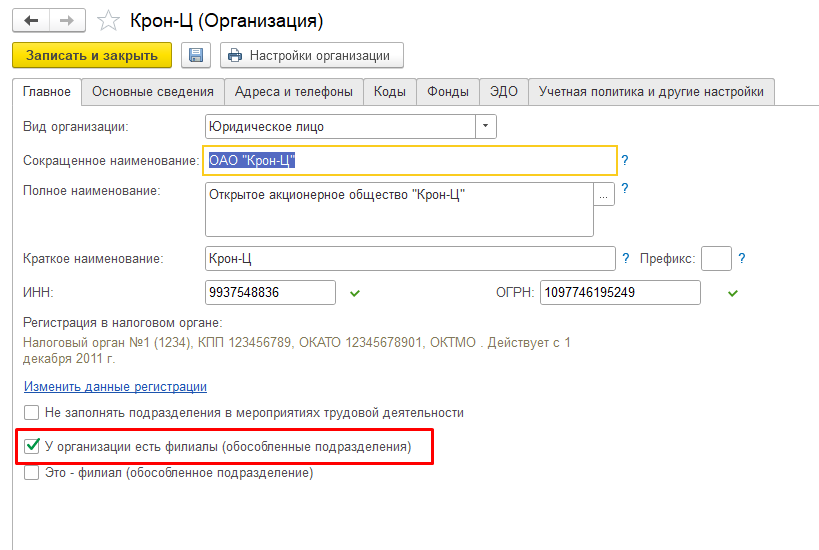819x550 pixels.
Task: Open Настройки организации button
Action: tap(311, 55)
